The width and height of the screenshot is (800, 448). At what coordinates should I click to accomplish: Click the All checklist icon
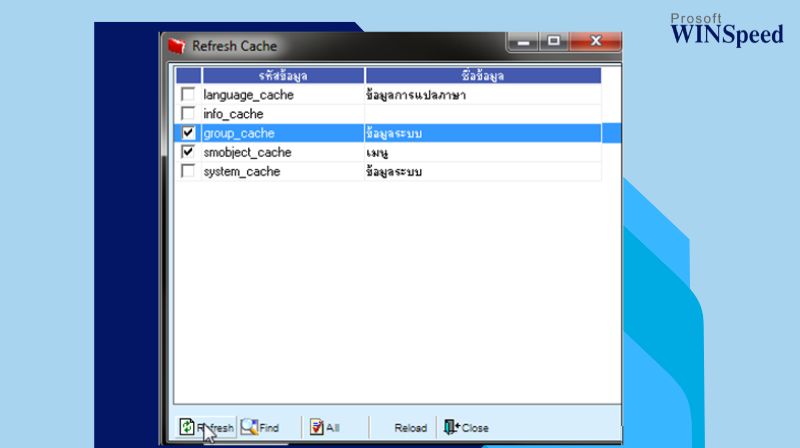click(x=316, y=427)
